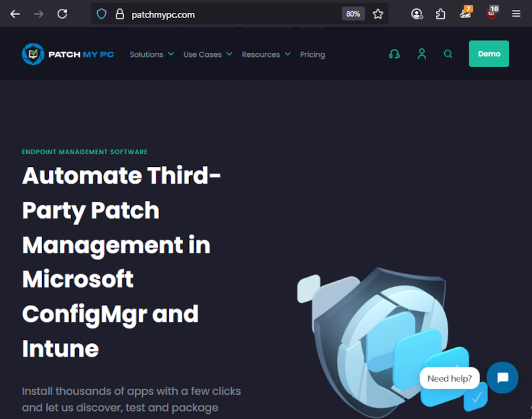Open the extensions puzzle-piece menu
Screen dimensions: 532x419
coord(440,14)
